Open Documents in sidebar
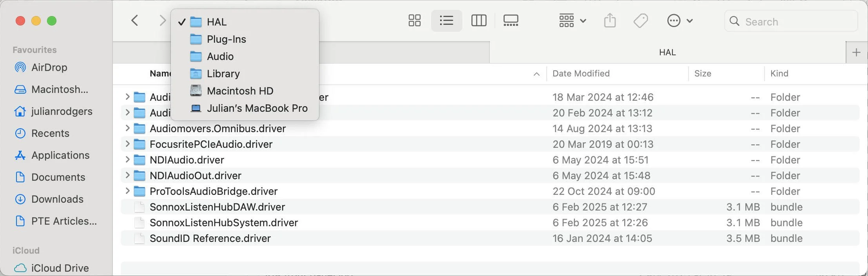Image resolution: width=868 pixels, height=276 pixels. [x=49, y=177]
